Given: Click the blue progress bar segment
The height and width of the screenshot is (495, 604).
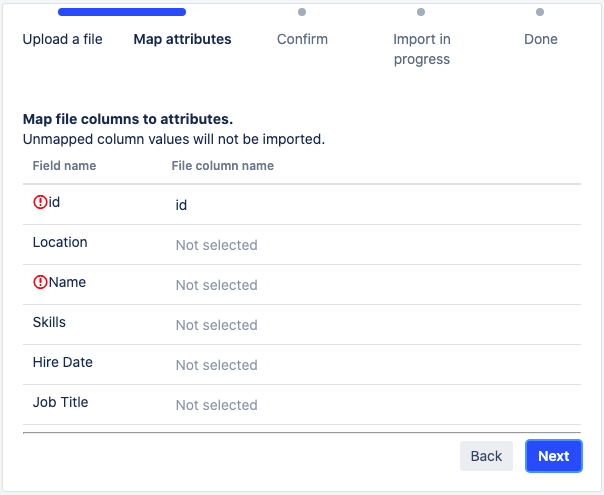Looking at the screenshot, I should click(122, 12).
